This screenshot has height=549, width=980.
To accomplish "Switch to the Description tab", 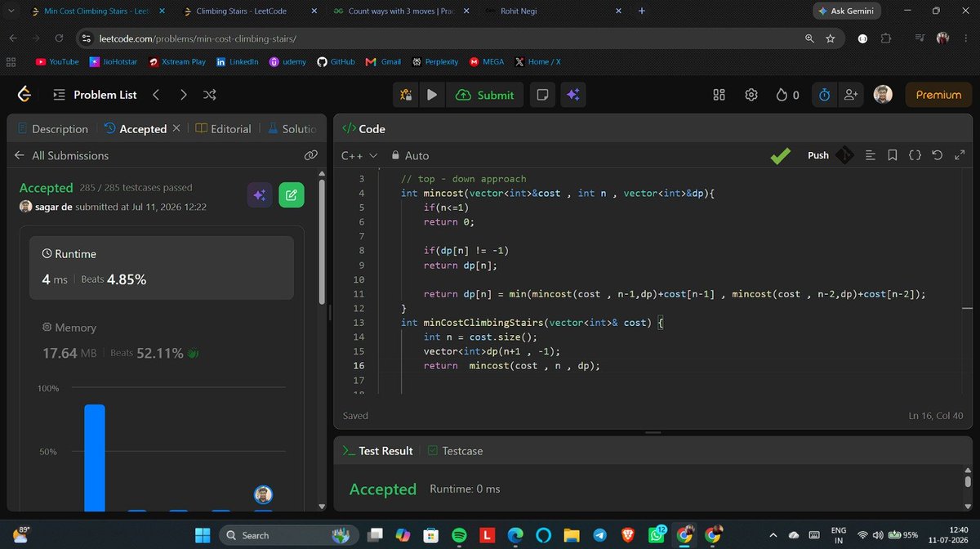I will coord(52,128).
